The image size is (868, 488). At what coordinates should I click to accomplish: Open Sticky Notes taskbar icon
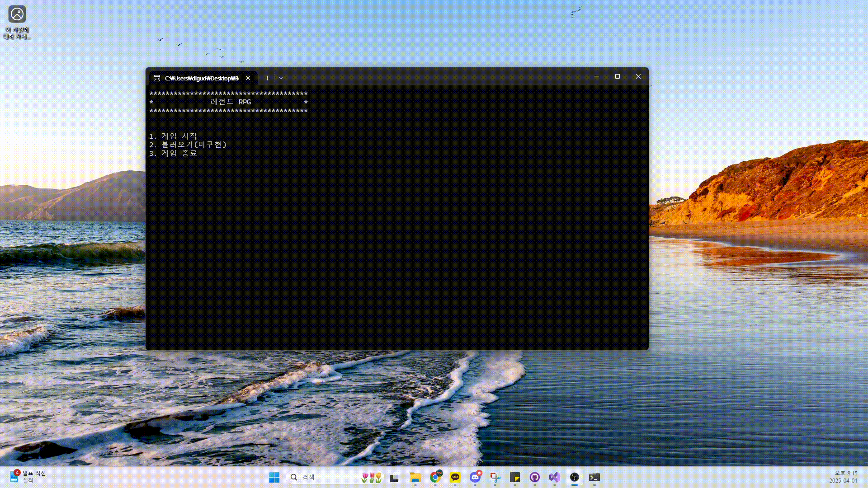pyautogui.click(x=515, y=477)
